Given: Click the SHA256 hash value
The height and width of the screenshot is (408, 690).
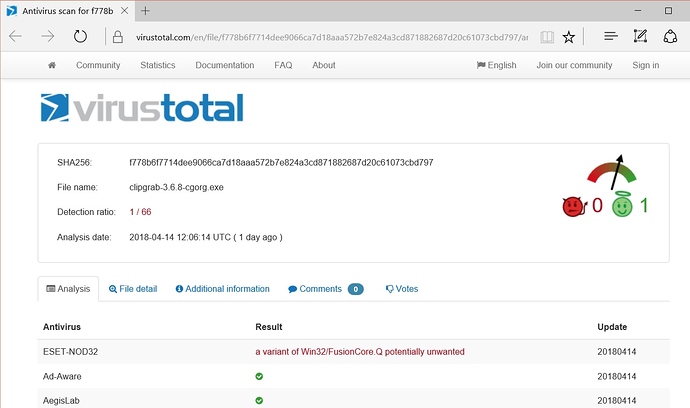Looking at the screenshot, I should click(x=281, y=162).
